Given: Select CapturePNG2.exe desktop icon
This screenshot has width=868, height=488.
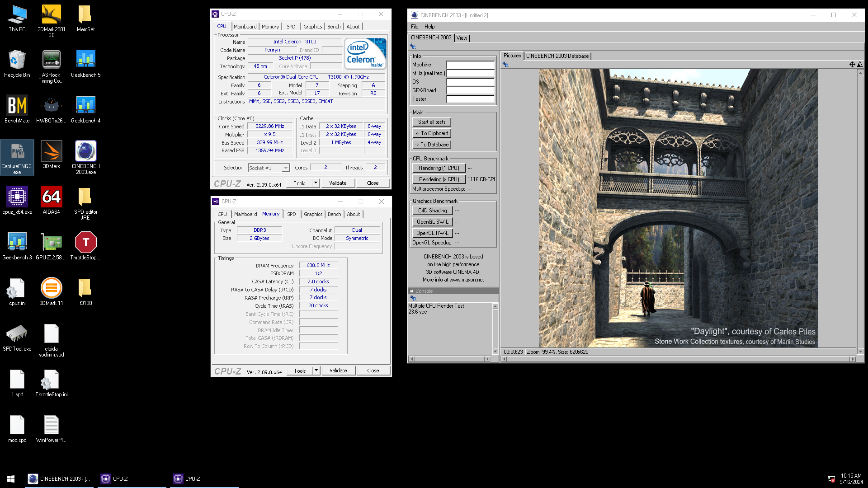Looking at the screenshot, I should [x=17, y=157].
